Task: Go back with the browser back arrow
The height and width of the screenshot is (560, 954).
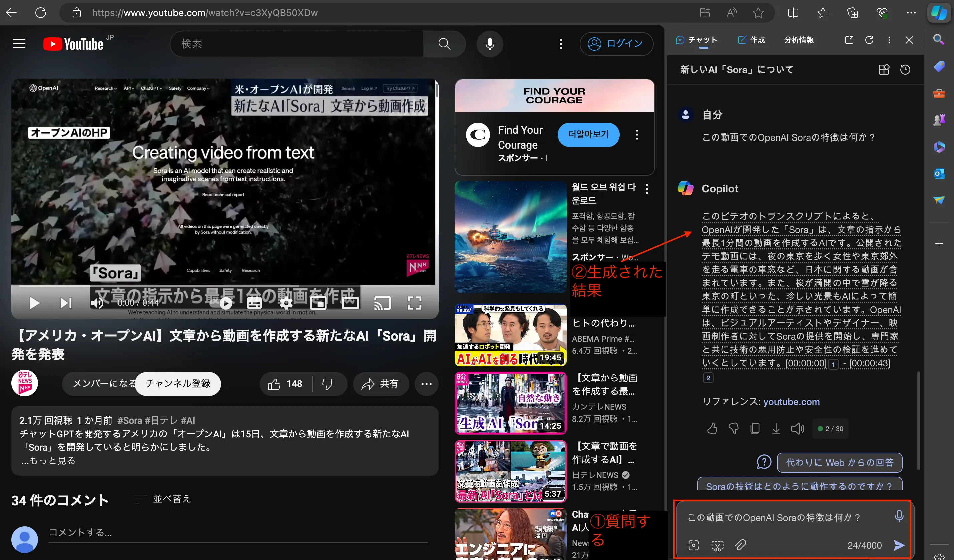Action: click(11, 12)
